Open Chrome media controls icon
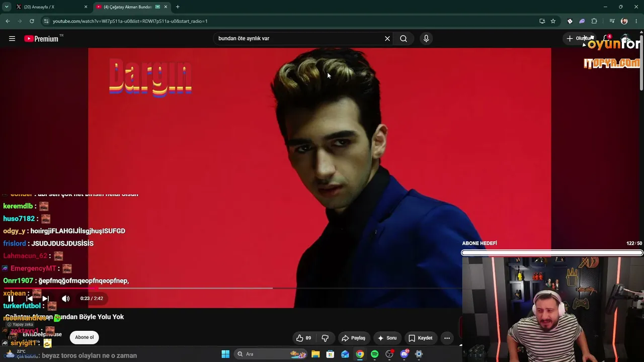Screen dimensions: 644x362 coord(612,21)
